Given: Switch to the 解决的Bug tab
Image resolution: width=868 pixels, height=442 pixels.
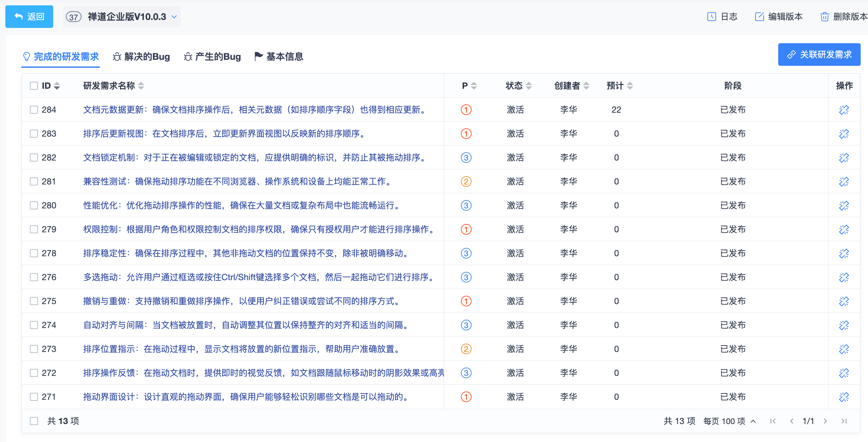Looking at the screenshot, I should 141,56.
